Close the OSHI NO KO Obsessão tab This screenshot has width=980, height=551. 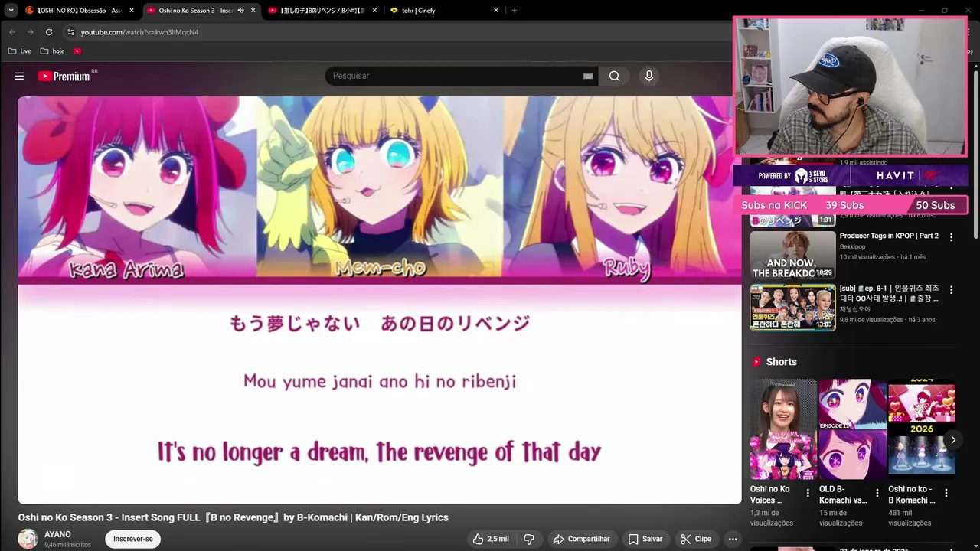coord(132,11)
